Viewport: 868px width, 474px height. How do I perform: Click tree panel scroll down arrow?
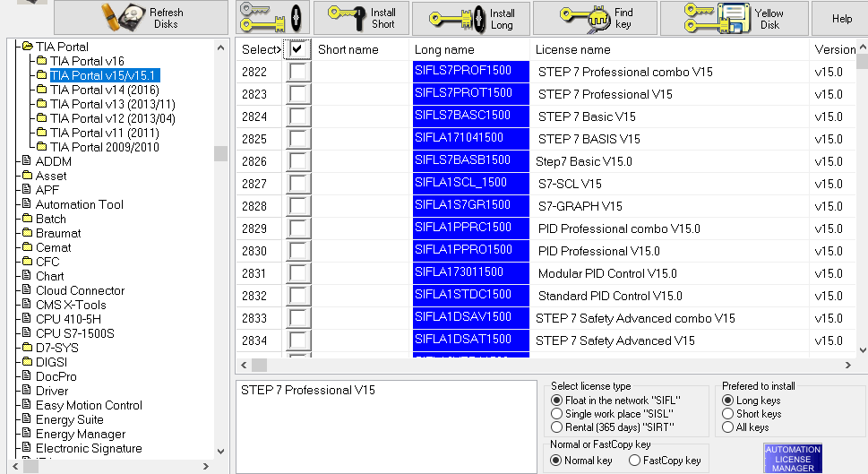[x=221, y=452]
